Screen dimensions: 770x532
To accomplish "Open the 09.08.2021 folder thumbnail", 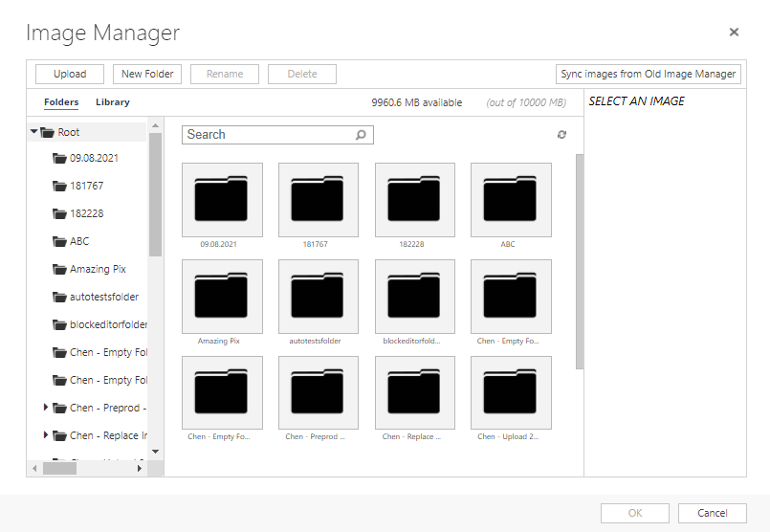I will pos(222,200).
